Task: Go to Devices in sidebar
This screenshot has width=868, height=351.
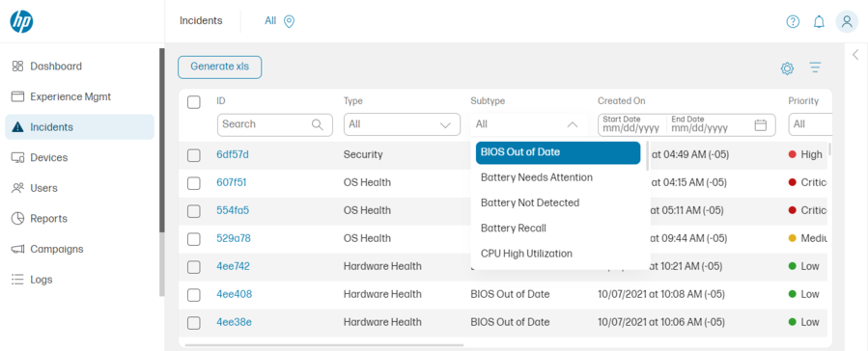Action: tap(48, 157)
